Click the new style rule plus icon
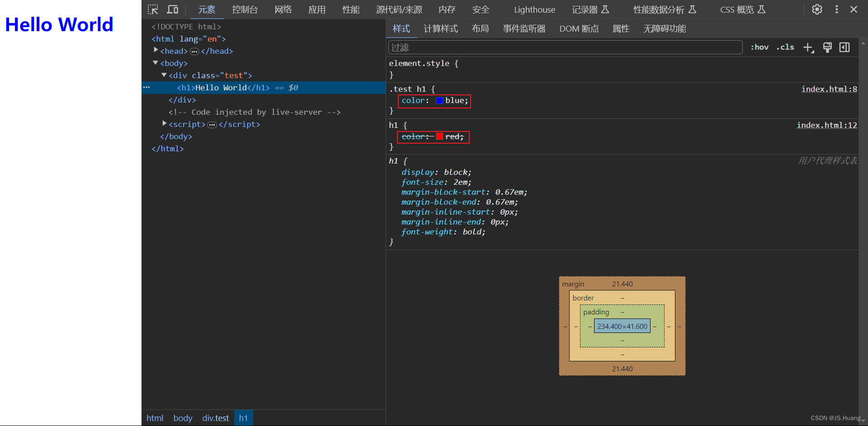The height and width of the screenshot is (426, 868). (x=808, y=47)
